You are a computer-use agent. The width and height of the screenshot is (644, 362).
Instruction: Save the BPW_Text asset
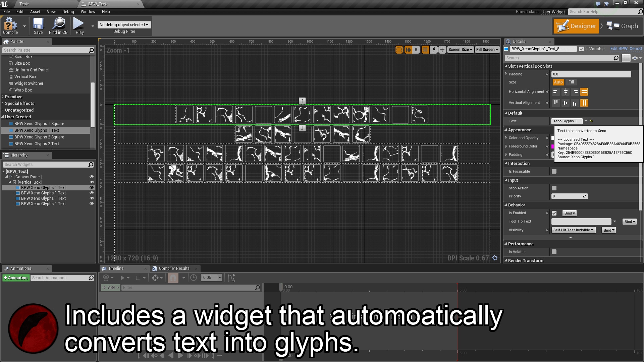point(38,26)
